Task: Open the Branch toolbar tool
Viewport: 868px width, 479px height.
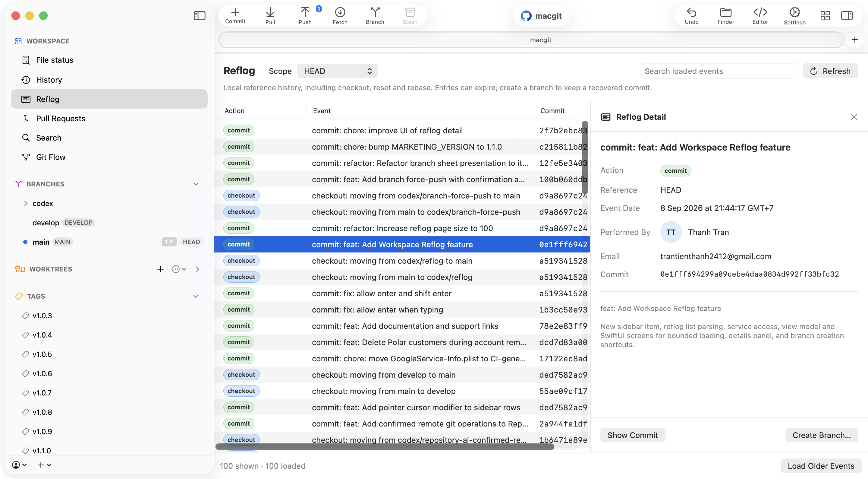Action: pyautogui.click(x=375, y=16)
